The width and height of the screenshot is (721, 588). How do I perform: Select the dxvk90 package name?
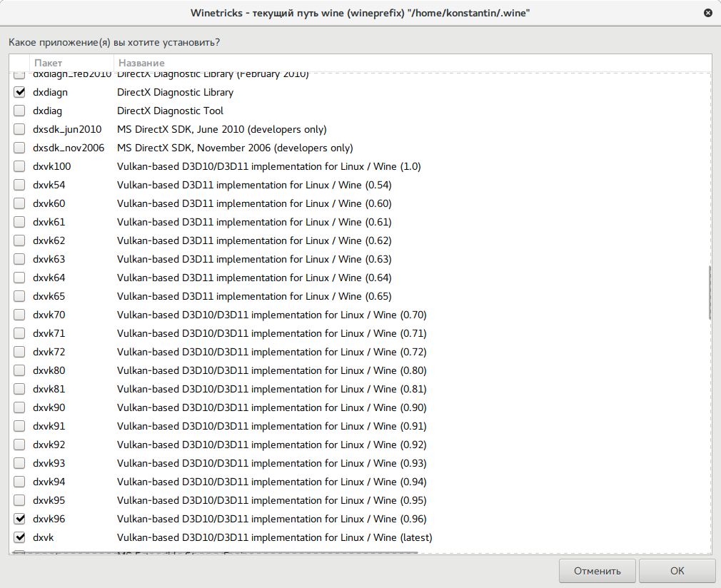coord(49,407)
